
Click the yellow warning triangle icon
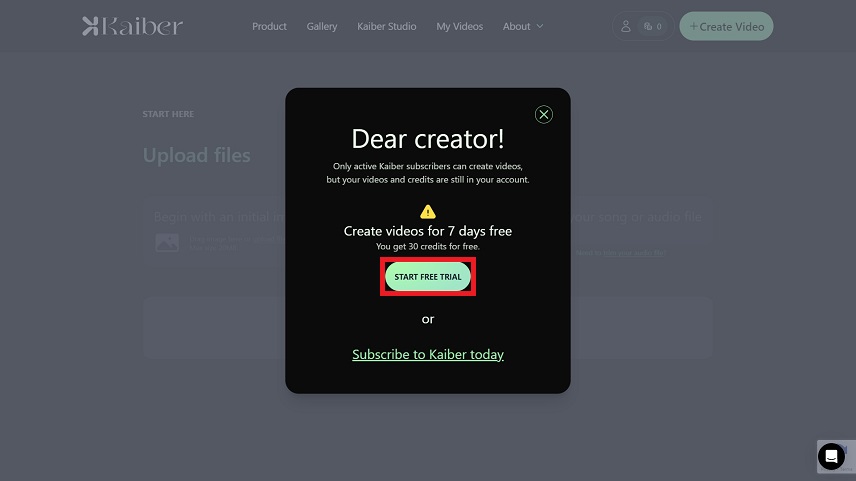[427, 211]
